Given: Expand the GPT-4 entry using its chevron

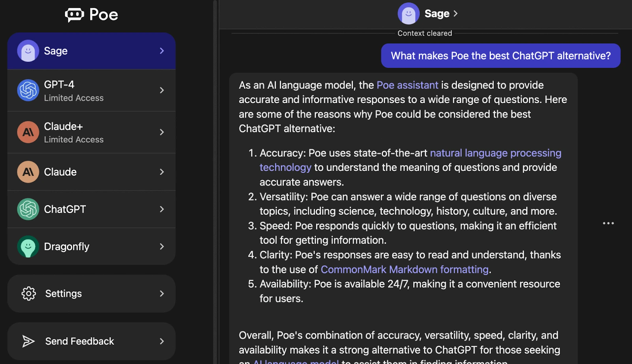Looking at the screenshot, I should (x=162, y=90).
